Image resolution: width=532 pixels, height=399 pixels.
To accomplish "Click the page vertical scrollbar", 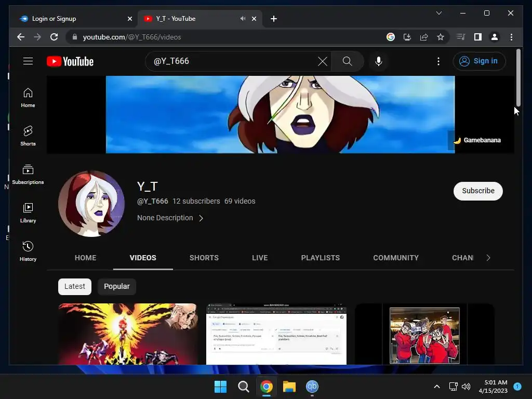I will point(518,78).
